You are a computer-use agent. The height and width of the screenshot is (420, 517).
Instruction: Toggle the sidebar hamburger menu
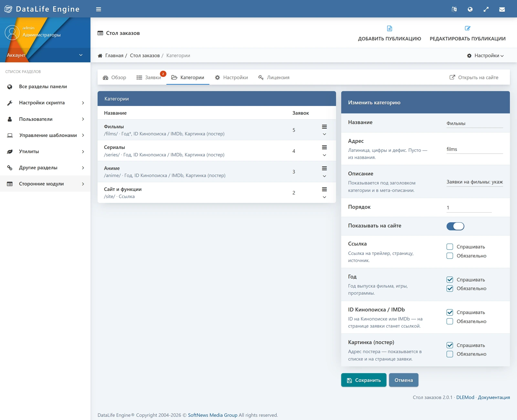pyautogui.click(x=99, y=9)
